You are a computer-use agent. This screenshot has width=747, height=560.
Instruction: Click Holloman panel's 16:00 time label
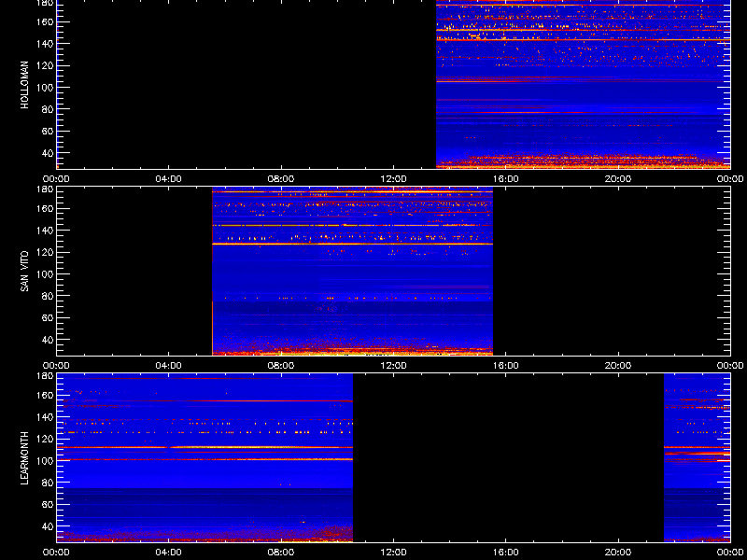506,179
